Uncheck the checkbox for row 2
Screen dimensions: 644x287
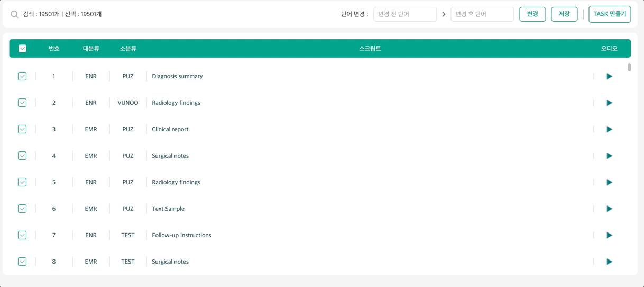(22, 103)
